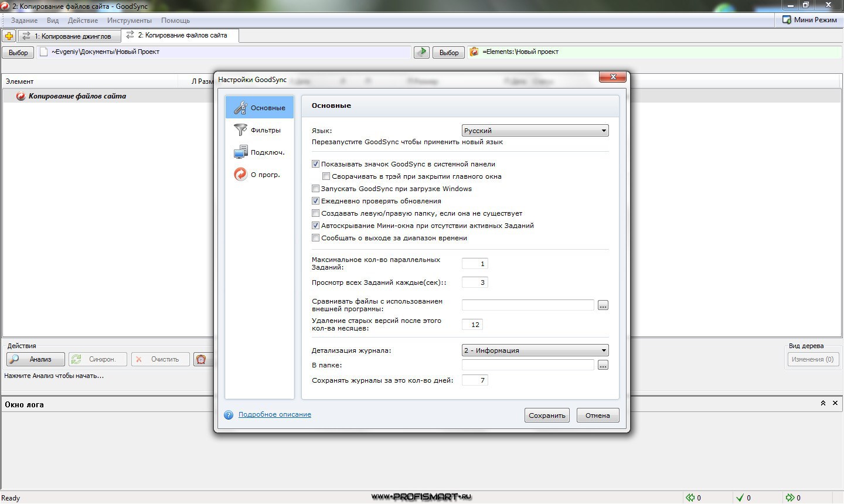844x504 pixels.
Task: Open the Инструменты menu
Action: (130, 21)
